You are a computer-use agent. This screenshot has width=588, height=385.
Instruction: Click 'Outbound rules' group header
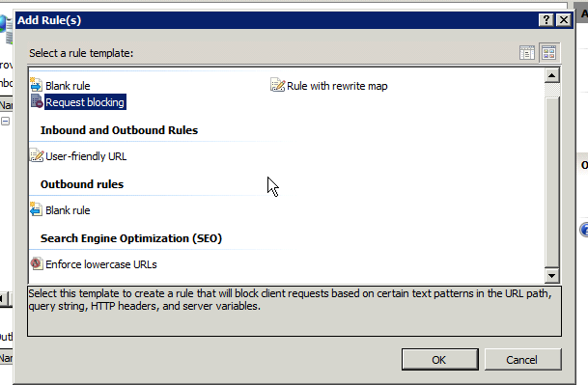pyautogui.click(x=82, y=184)
